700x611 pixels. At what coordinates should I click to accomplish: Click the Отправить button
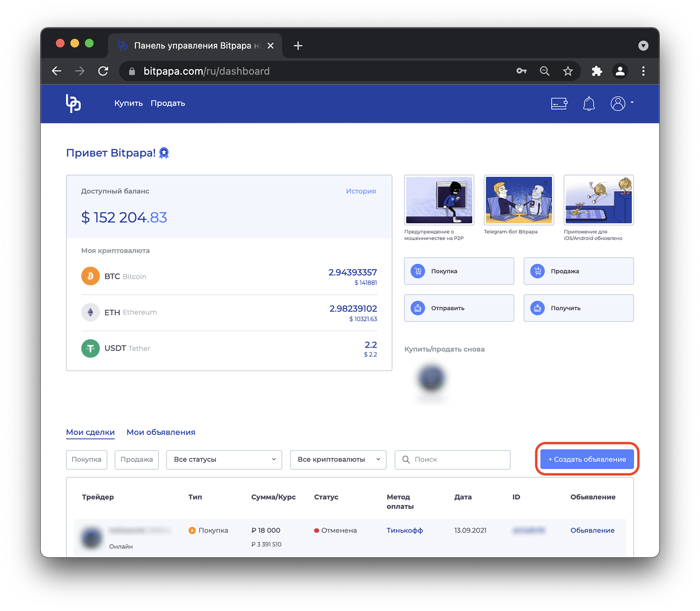(459, 308)
